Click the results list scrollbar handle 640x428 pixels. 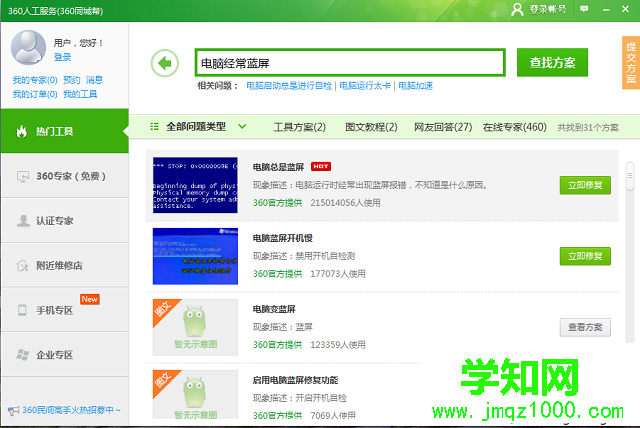tap(630, 176)
